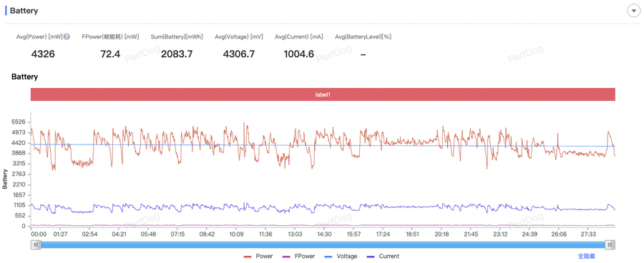The width and height of the screenshot is (644, 263).
Task: Click the blue time range bar
Action: click(323, 245)
